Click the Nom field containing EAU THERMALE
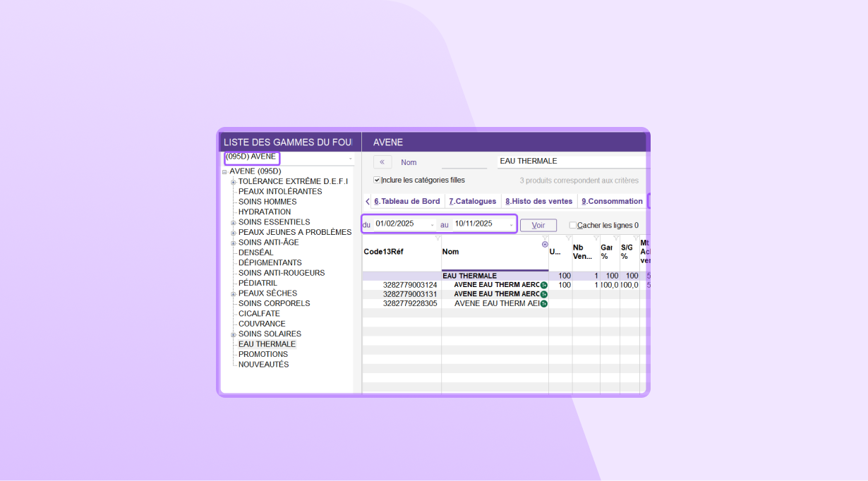Viewport: 868px width, 481px height. [572, 162]
